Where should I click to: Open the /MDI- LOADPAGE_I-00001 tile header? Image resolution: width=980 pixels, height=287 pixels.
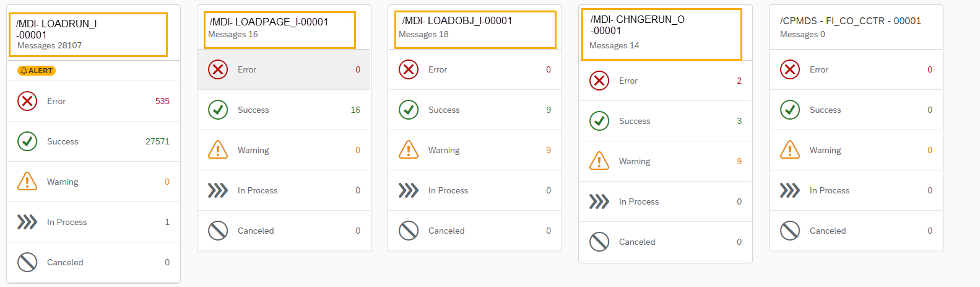[280, 30]
